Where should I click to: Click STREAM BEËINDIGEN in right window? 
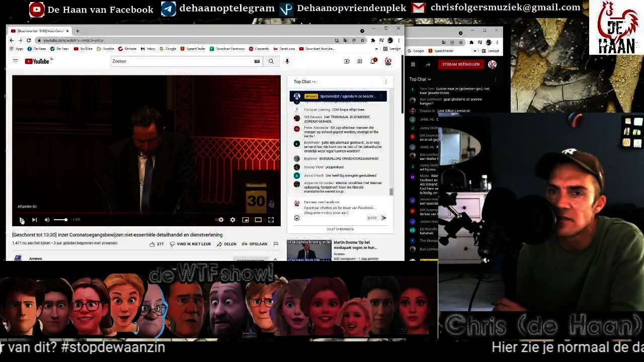pos(461,64)
